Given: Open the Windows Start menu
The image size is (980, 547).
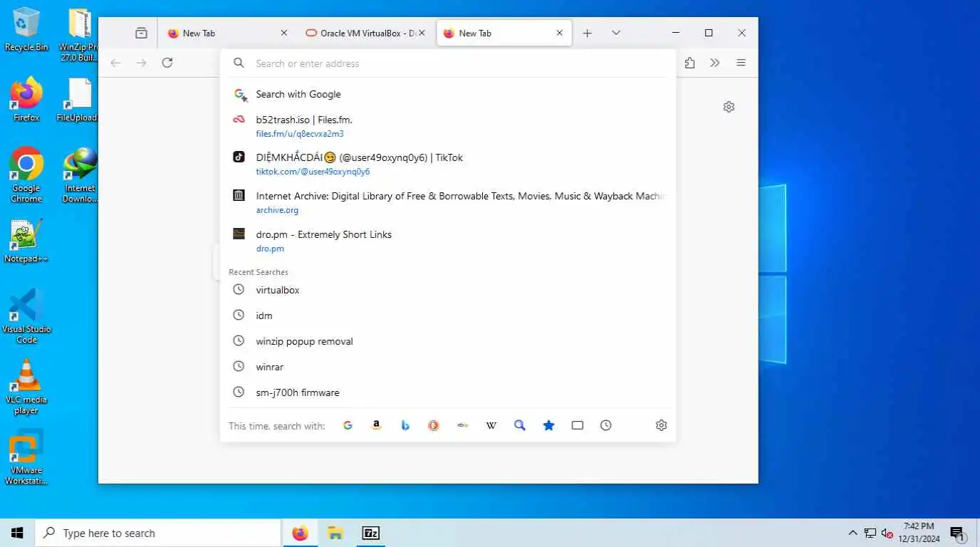Looking at the screenshot, I should 17,533.
